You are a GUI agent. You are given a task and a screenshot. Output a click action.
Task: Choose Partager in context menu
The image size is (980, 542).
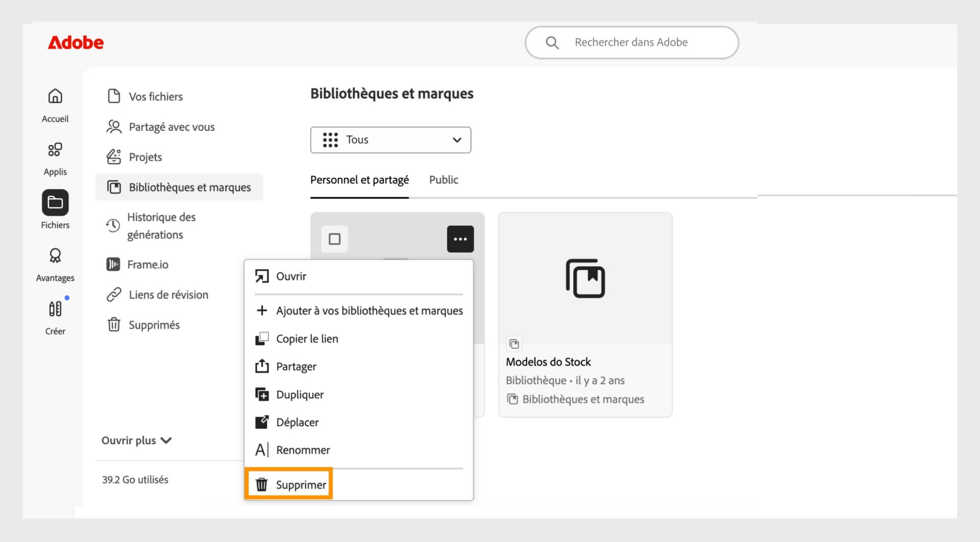point(358,366)
